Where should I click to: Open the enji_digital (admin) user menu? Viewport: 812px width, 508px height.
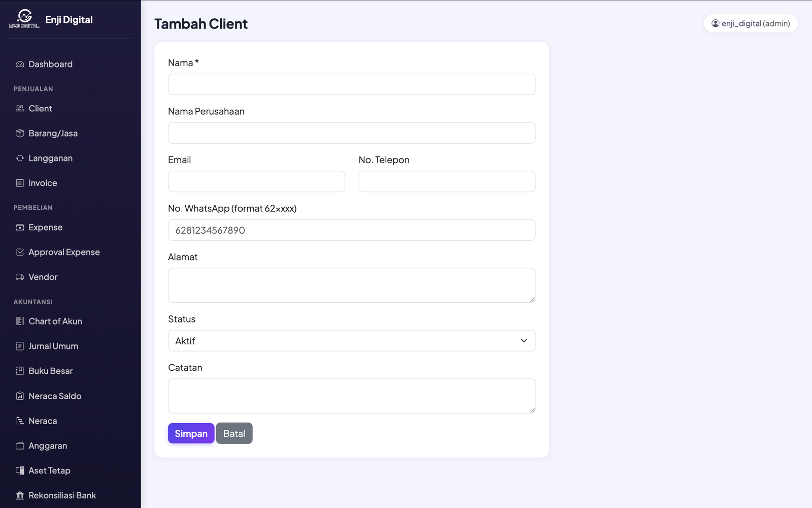[x=751, y=23]
